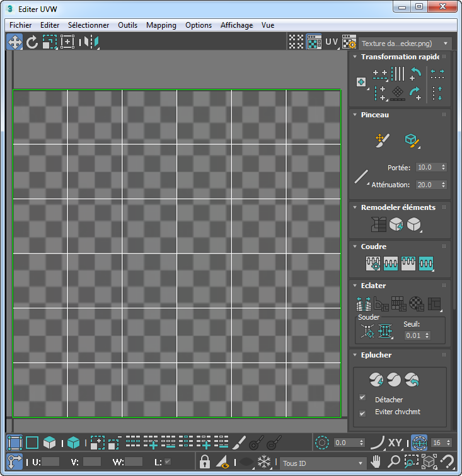The width and height of the screenshot is (462, 476).
Task: Click Reset Peel icon in Eplucher
Action: tap(412, 380)
